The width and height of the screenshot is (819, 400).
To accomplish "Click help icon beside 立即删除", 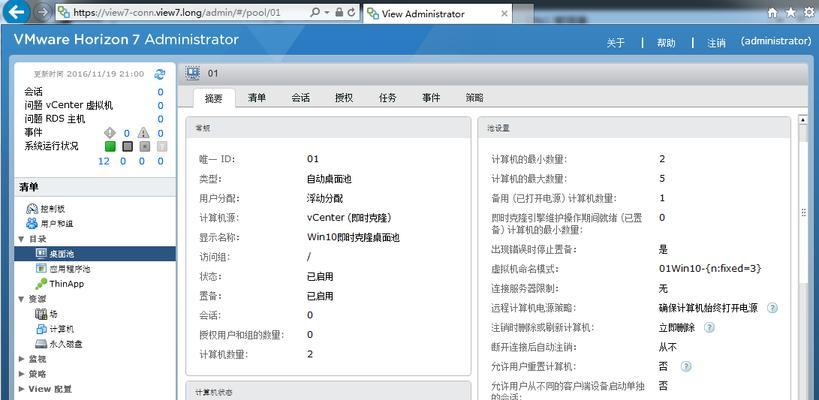I will click(709, 328).
